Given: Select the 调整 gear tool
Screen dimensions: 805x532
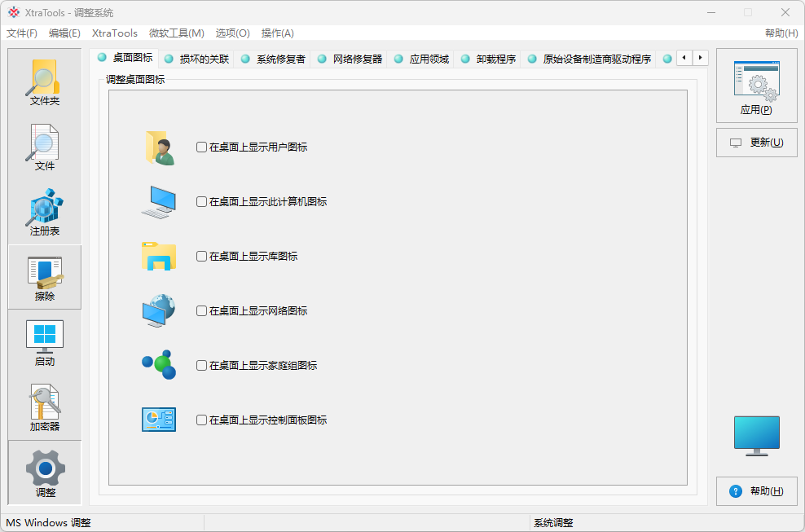Looking at the screenshot, I should tap(45, 473).
